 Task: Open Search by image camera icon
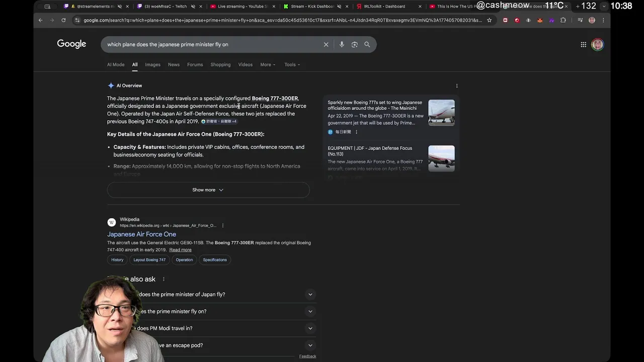pos(354,44)
